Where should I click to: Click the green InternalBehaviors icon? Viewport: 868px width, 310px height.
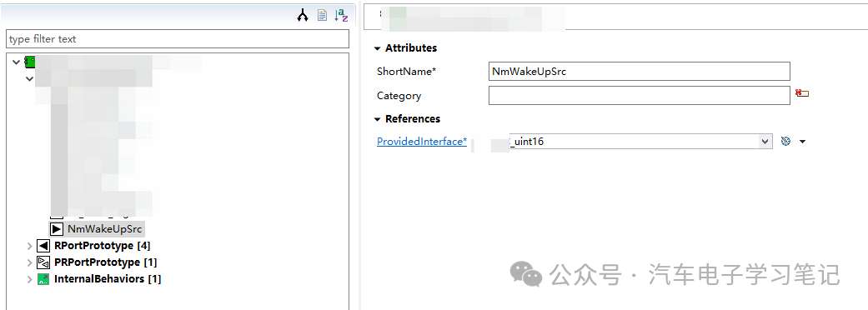[43, 279]
